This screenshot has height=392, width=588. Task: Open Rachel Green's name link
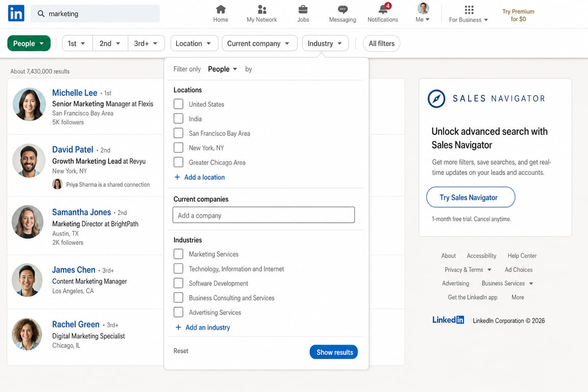pos(76,324)
